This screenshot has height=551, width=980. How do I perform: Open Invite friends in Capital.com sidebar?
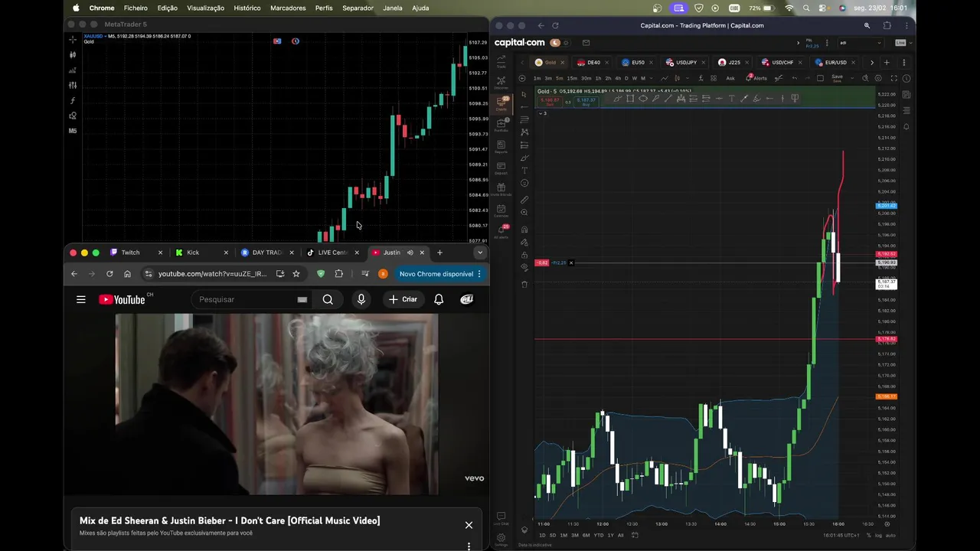tap(501, 189)
